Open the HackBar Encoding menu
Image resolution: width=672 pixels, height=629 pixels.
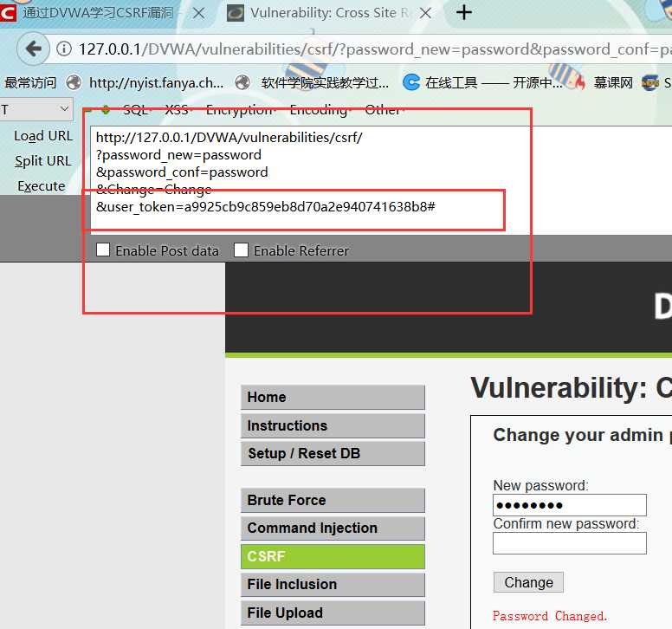click(x=320, y=110)
